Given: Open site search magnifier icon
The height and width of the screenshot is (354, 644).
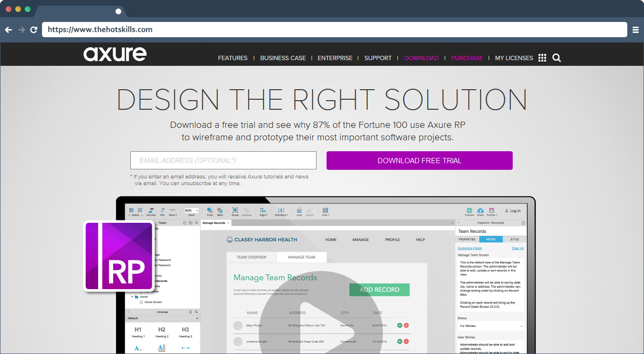Looking at the screenshot, I should [x=557, y=58].
